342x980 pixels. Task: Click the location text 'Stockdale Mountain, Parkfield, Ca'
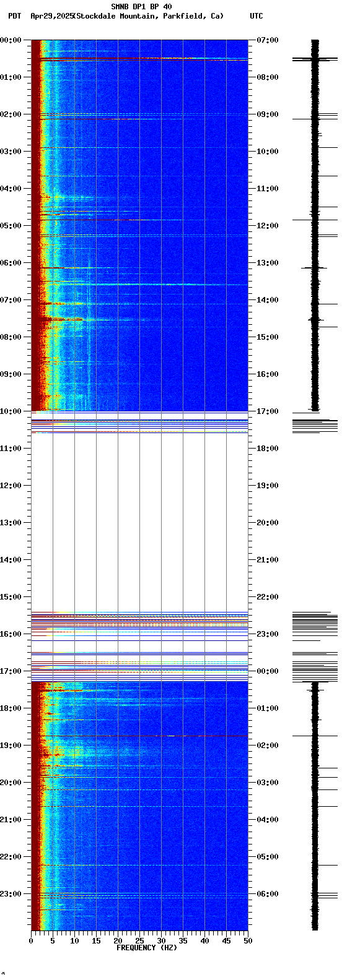click(148, 16)
